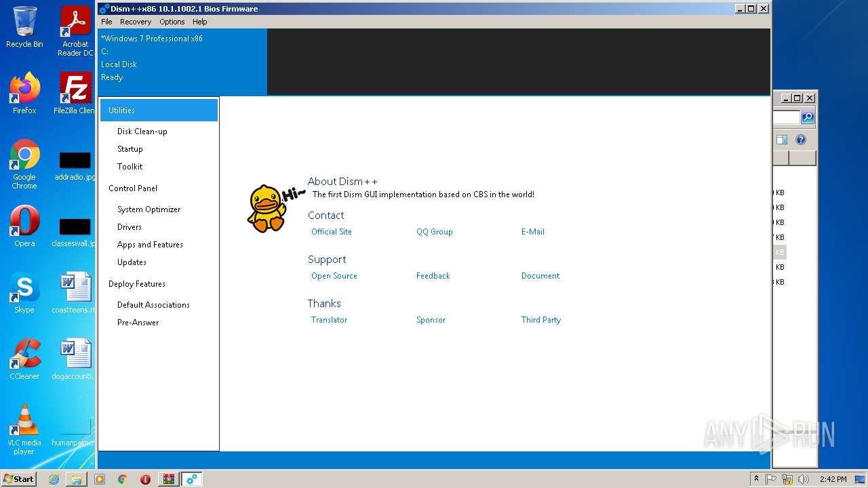The image size is (868, 488).
Task: Open the Help menu
Action: click(x=199, y=22)
